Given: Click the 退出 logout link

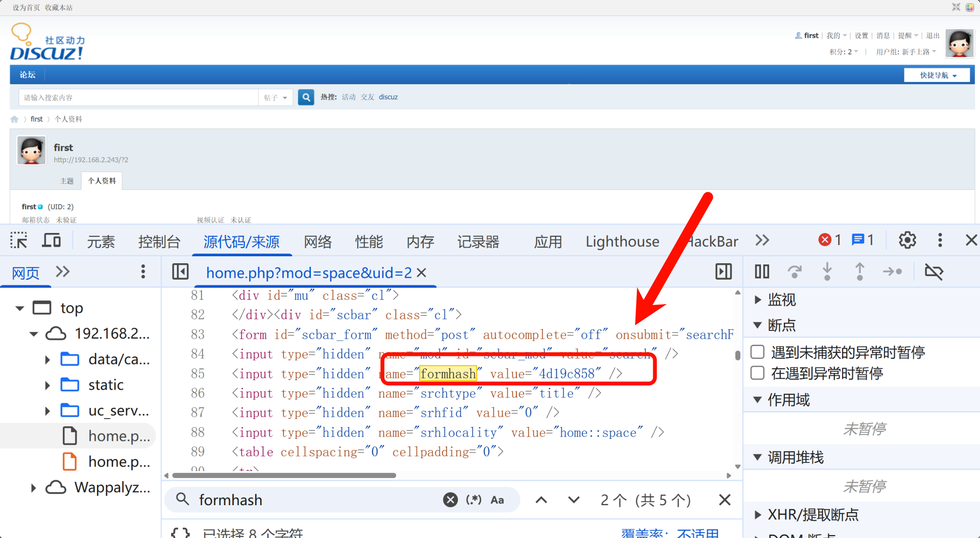Looking at the screenshot, I should (932, 36).
